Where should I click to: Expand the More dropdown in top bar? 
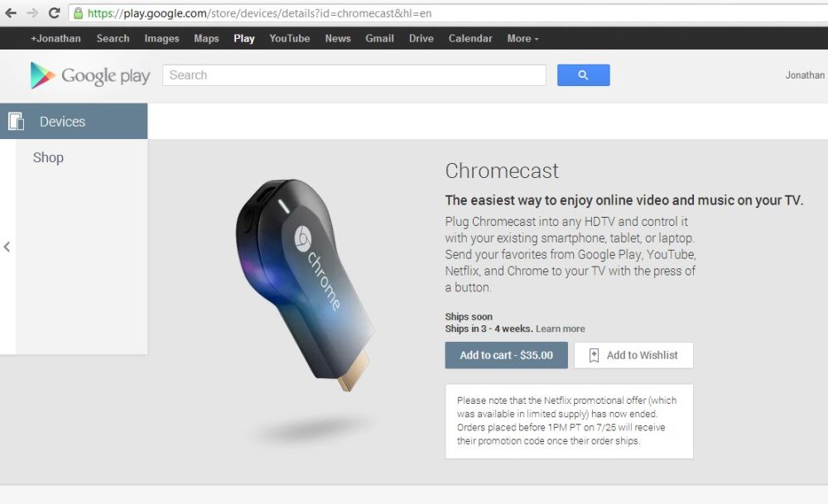click(x=522, y=39)
